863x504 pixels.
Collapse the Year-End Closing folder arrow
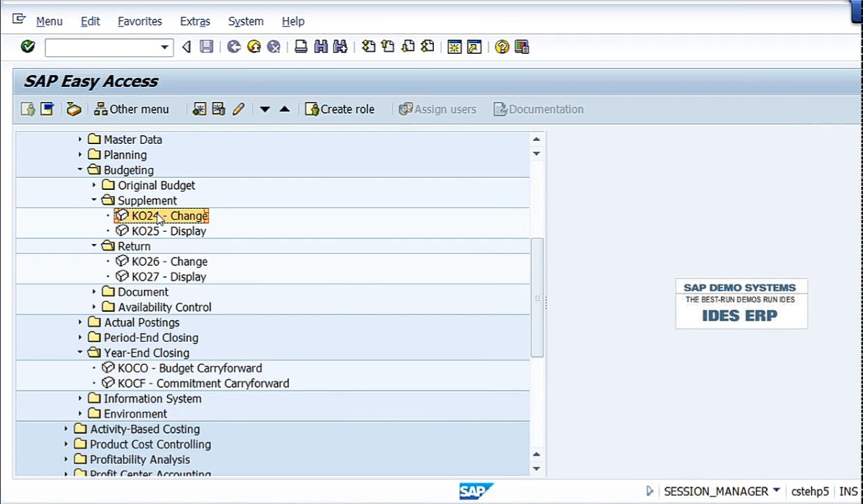[80, 353]
